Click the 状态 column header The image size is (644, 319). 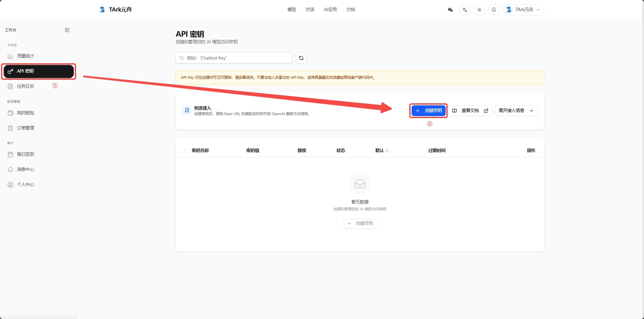pos(341,150)
